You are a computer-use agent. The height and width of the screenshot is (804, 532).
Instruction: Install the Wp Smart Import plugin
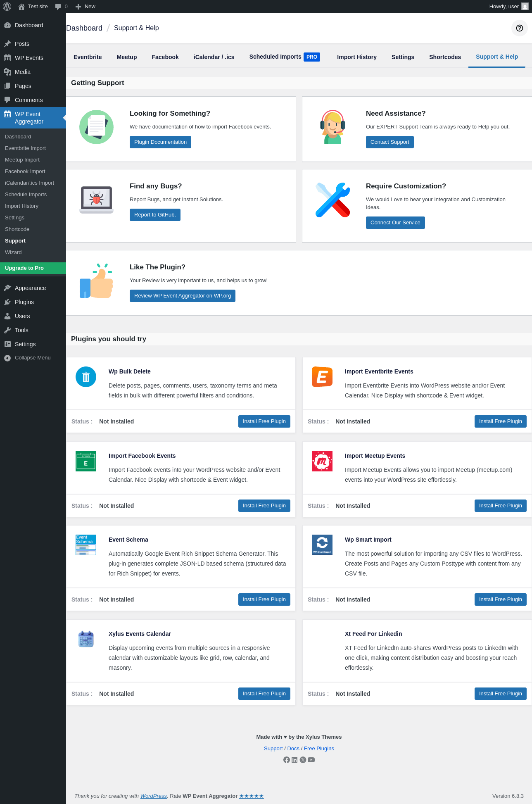[x=501, y=599]
